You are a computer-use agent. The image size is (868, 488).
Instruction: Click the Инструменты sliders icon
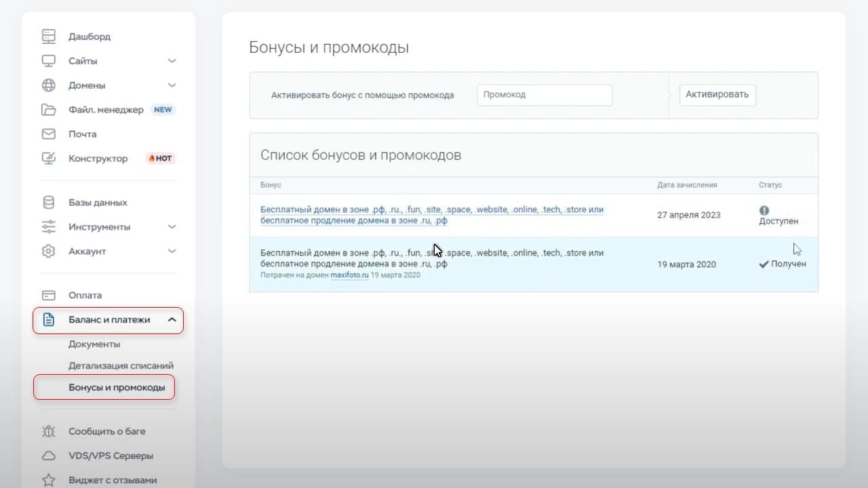point(48,227)
